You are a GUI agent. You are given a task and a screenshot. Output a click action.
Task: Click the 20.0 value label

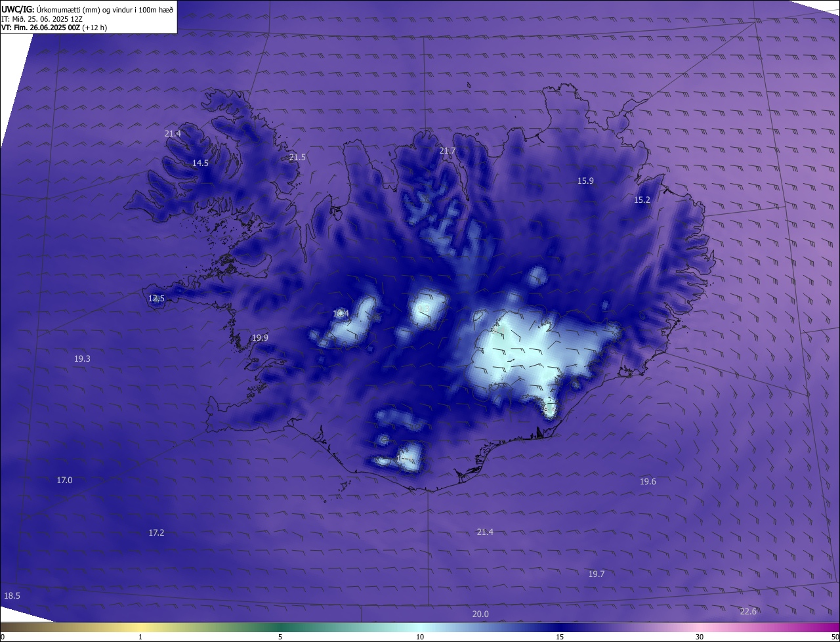click(x=480, y=614)
